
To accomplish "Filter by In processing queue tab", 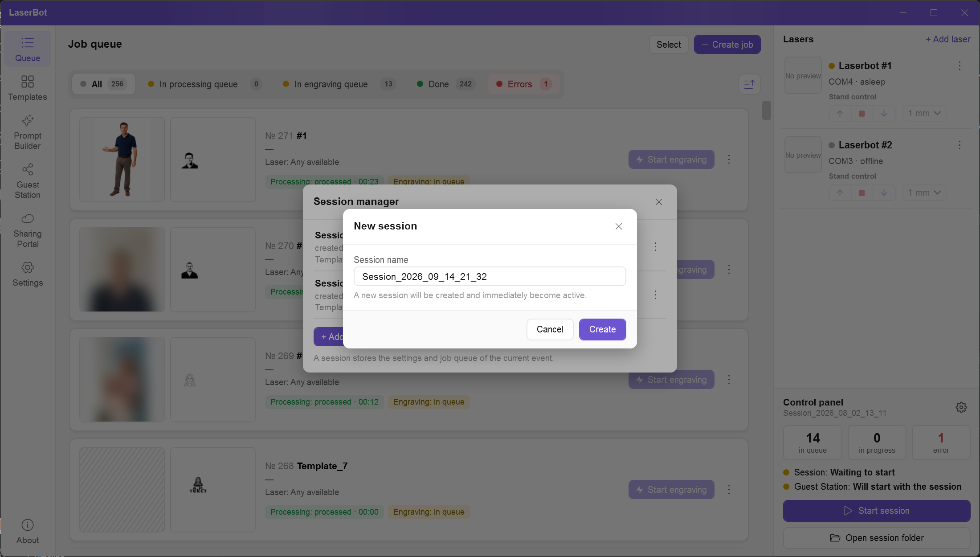I will point(205,84).
